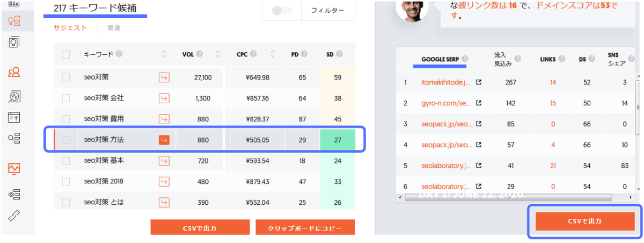Image resolution: width=644 pixels, height=243 pixels.
Task: Open the ruler sidebar icon
Action: 14,216
